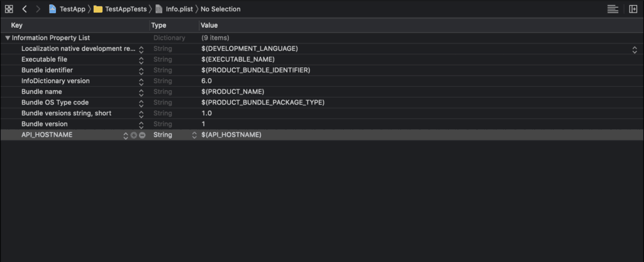Click the plus icon on API_HOSTNAME row
This screenshot has height=262, width=644.
tap(133, 135)
